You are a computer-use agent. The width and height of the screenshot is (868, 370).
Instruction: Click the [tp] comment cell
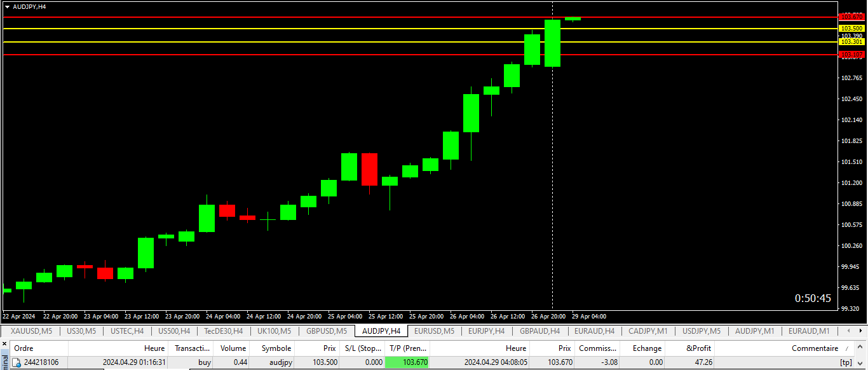pos(846,362)
